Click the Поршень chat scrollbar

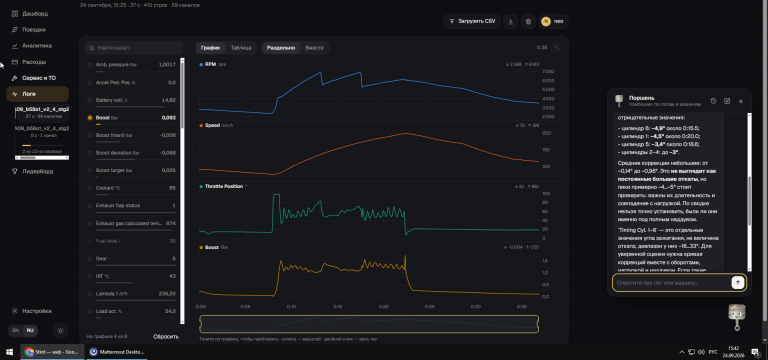pos(749,191)
